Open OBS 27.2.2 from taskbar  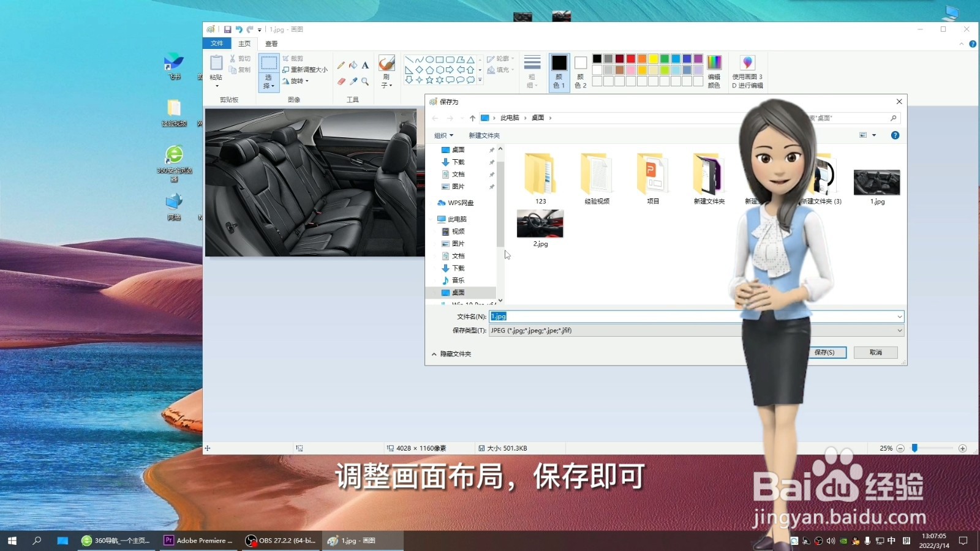click(x=281, y=541)
